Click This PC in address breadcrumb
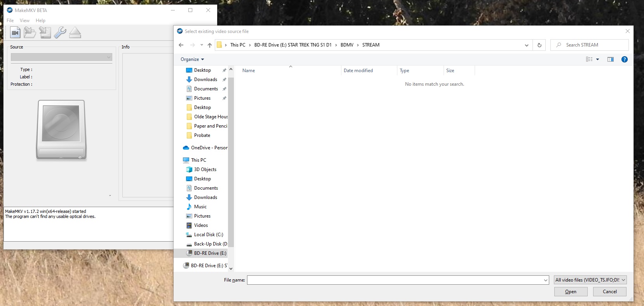This screenshot has height=306, width=644. [238, 45]
